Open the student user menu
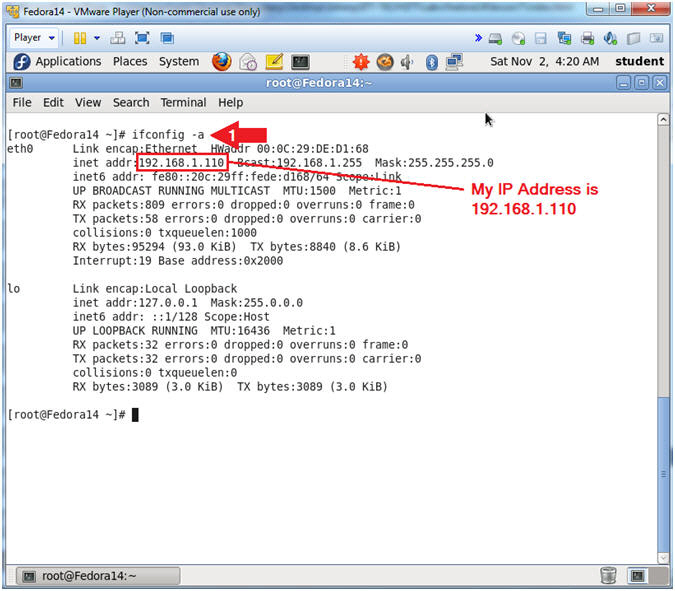This screenshot has width=675, height=591. click(640, 62)
